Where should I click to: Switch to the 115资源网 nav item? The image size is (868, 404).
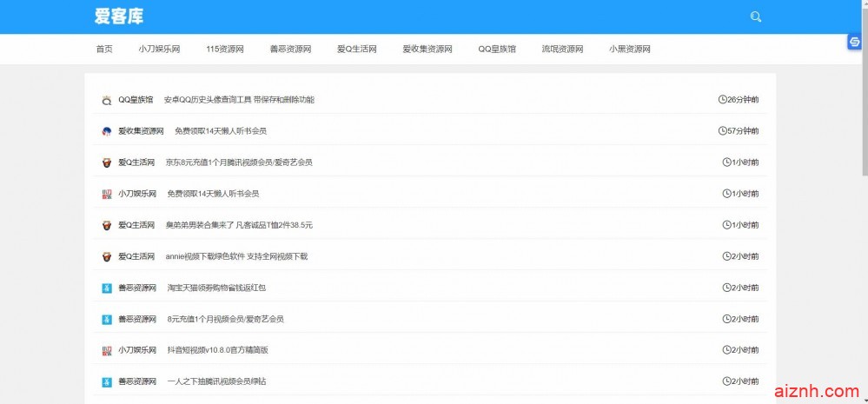224,50
